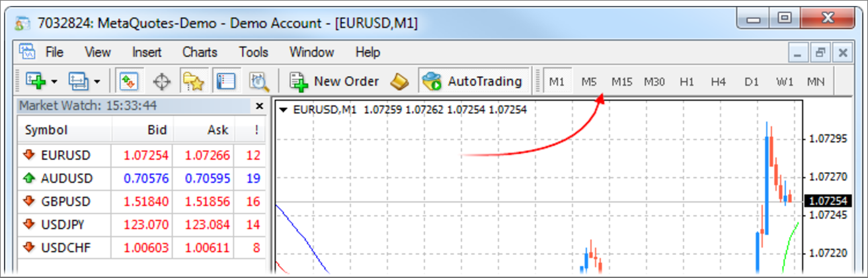Toggle the Navigator folder-star icon
This screenshot has width=868, height=278.
coord(194,81)
